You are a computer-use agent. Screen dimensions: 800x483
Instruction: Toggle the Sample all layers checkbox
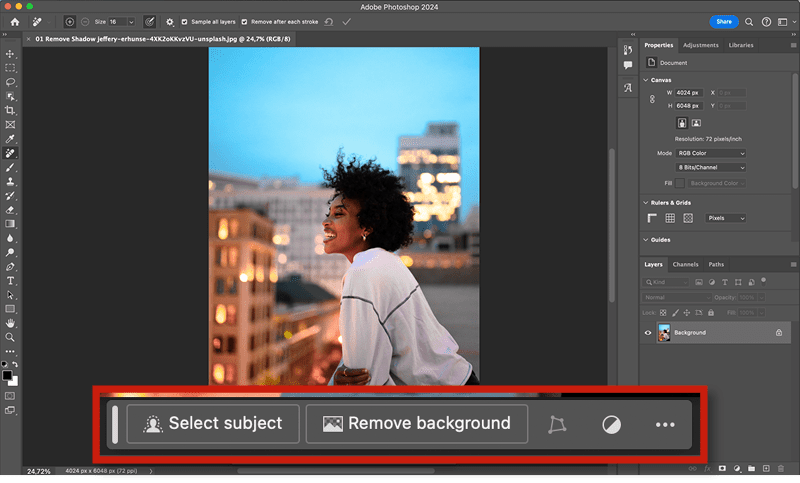pyautogui.click(x=185, y=22)
